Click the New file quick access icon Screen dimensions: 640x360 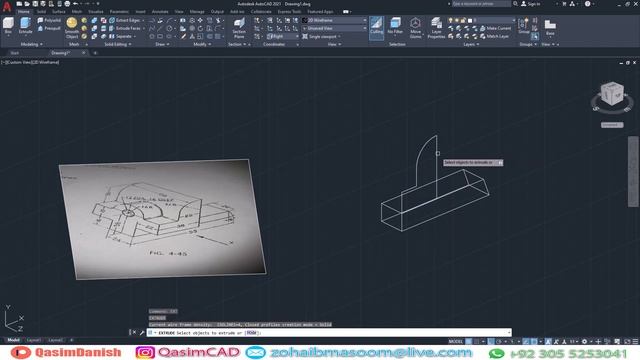19,4
